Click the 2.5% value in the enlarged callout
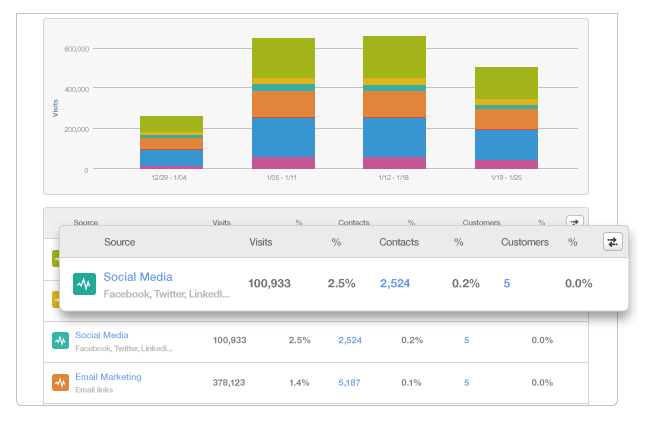Screen dimensions: 650x422 pos(341,284)
